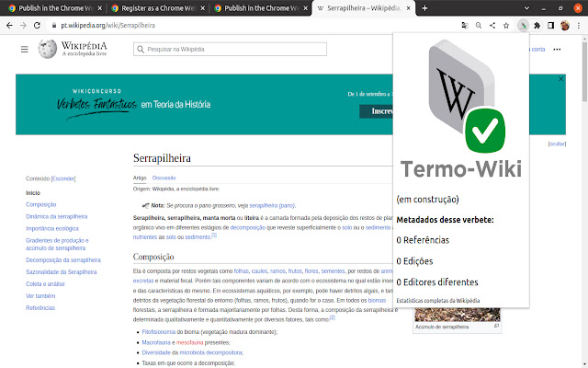Open the red mesofauna link
Screen dimensions: 588x368
point(190,342)
